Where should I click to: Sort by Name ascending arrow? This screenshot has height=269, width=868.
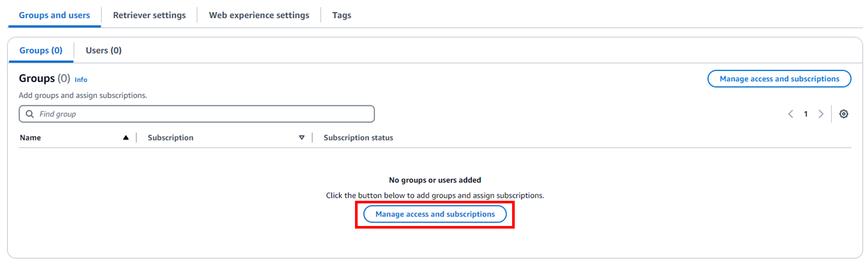click(x=126, y=138)
